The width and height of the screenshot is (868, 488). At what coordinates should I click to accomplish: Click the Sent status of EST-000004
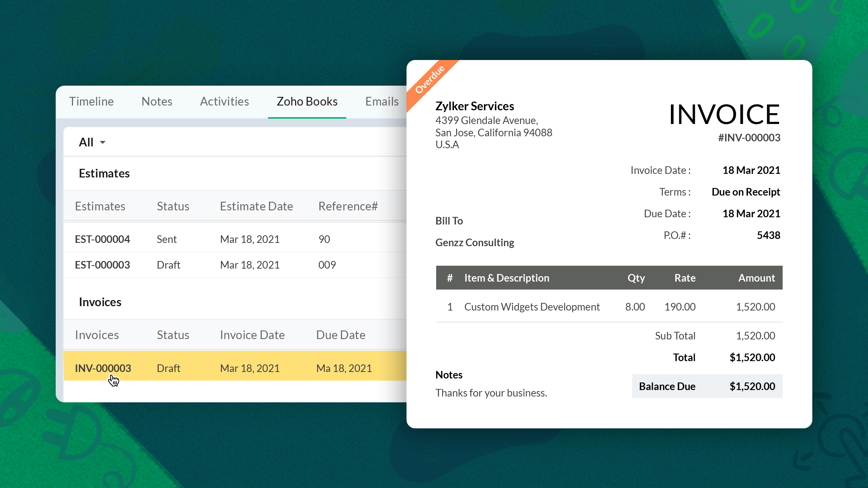click(166, 239)
